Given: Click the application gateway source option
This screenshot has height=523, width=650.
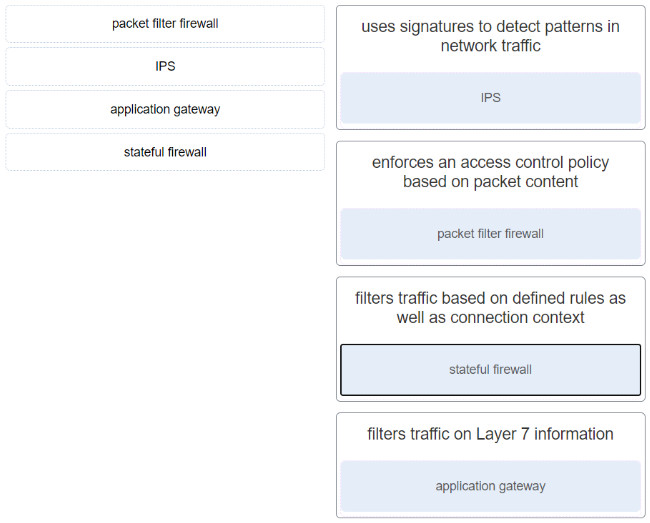Looking at the screenshot, I should tap(165, 109).
